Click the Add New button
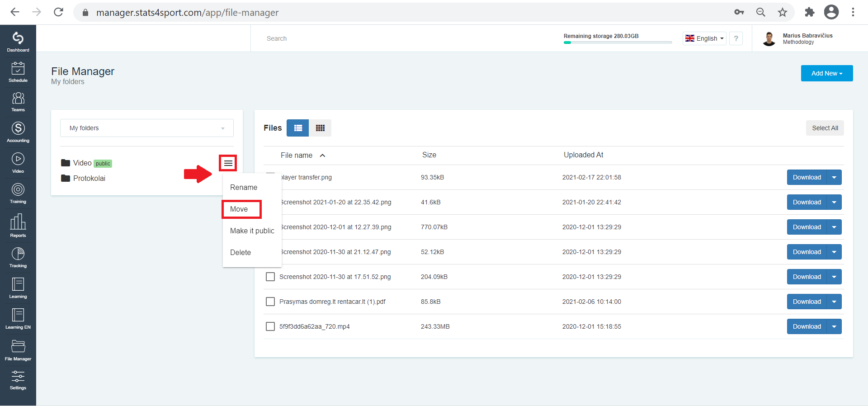The height and width of the screenshot is (406, 868). pyautogui.click(x=827, y=73)
